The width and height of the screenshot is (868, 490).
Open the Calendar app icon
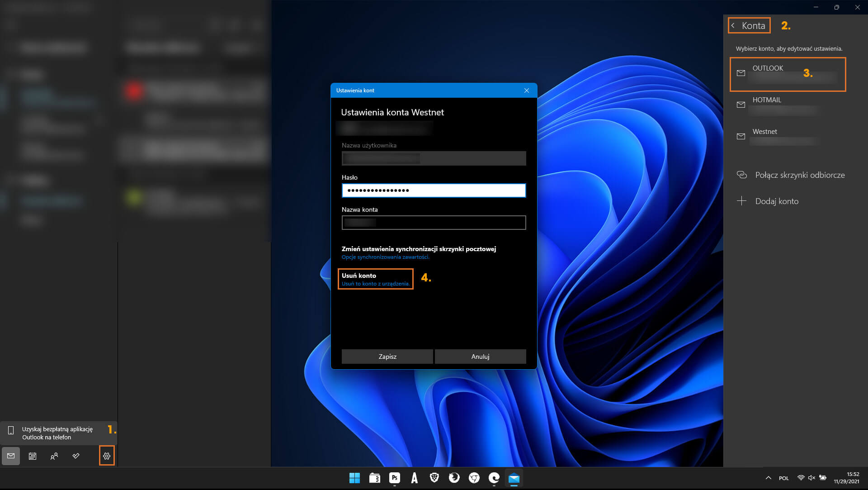coord(33,456)
